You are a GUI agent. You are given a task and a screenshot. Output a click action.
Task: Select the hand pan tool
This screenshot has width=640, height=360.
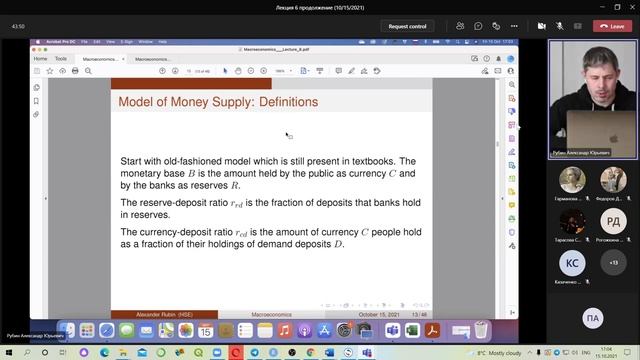(x=238, y=71)
